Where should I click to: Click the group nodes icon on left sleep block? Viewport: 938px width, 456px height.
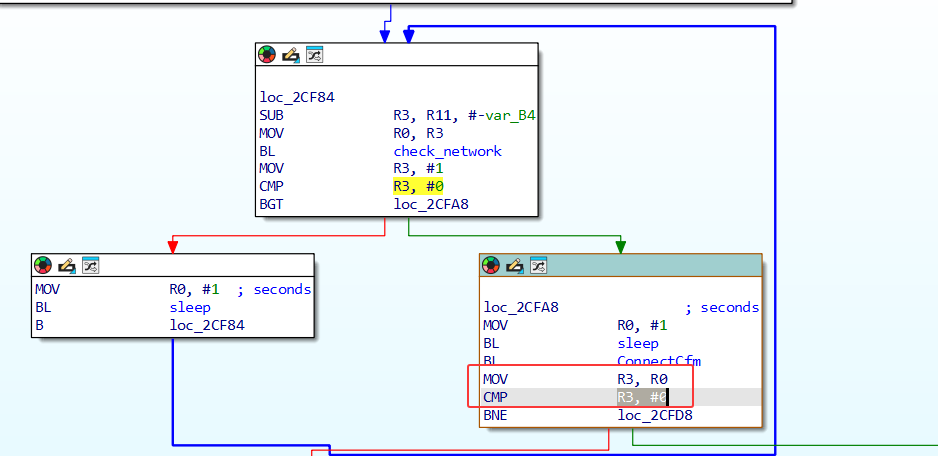point(90,265)
